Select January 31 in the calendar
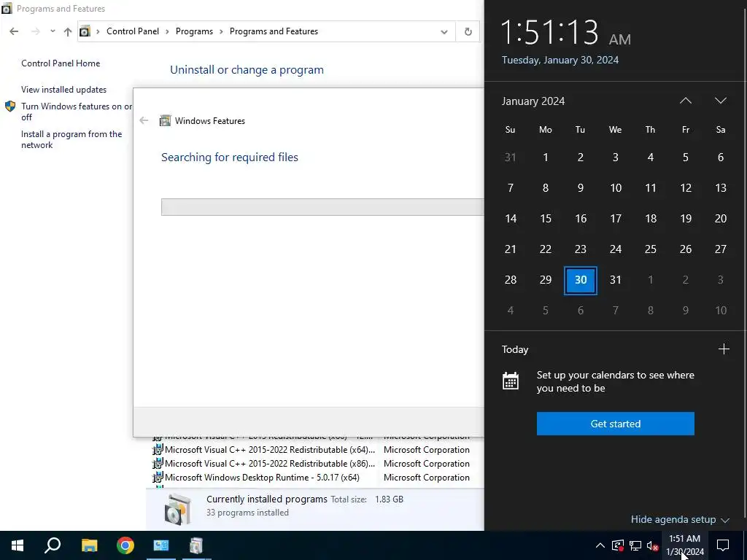The height and width of the screenshot is (560, 747). pyautogui.click(x=616, y=280)
